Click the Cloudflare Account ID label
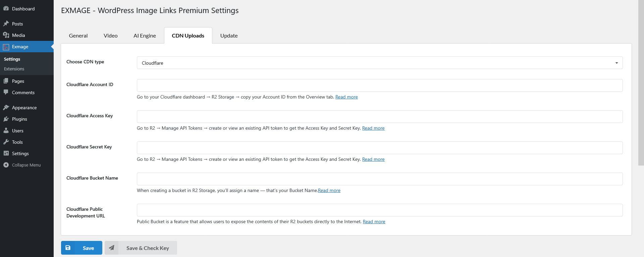The image size is (644, 257). pyautogui.click(x=90, y=84)
